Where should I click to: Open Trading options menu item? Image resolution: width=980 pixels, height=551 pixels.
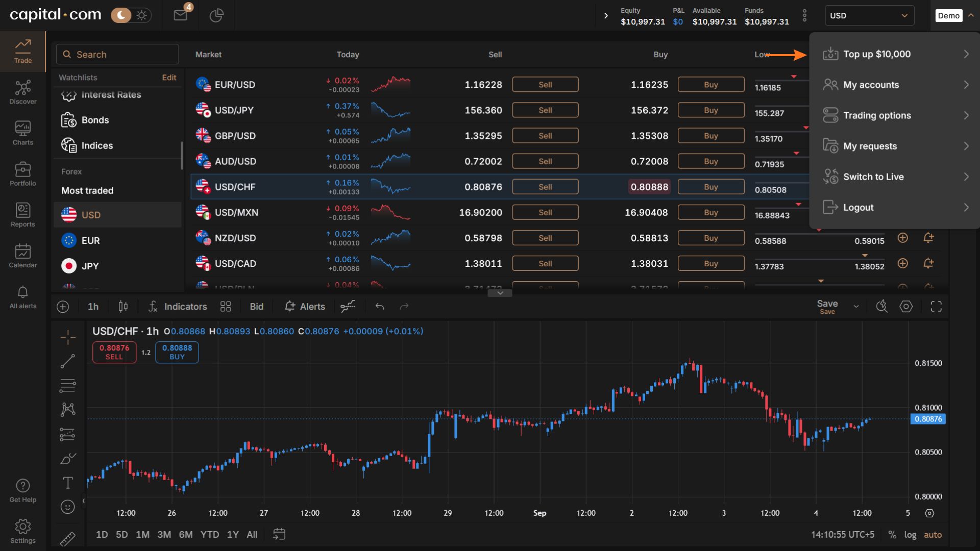coord(895,115)
